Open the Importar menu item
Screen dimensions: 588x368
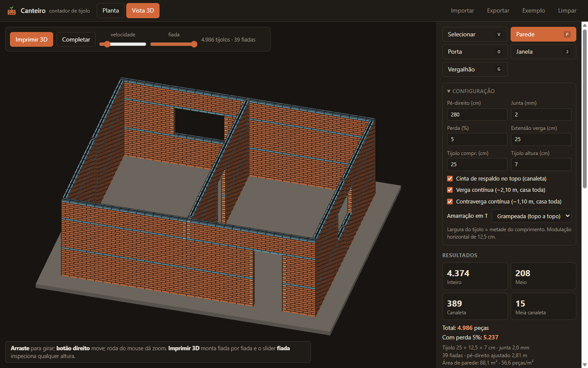click(x=462, y=11)
